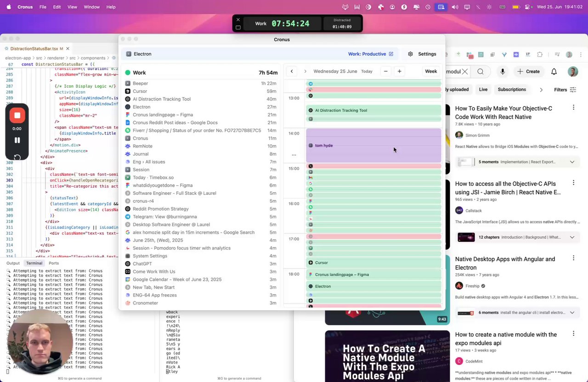Click the LanguageTool LT extension icon
588x382 pixels.
point(528,54)
